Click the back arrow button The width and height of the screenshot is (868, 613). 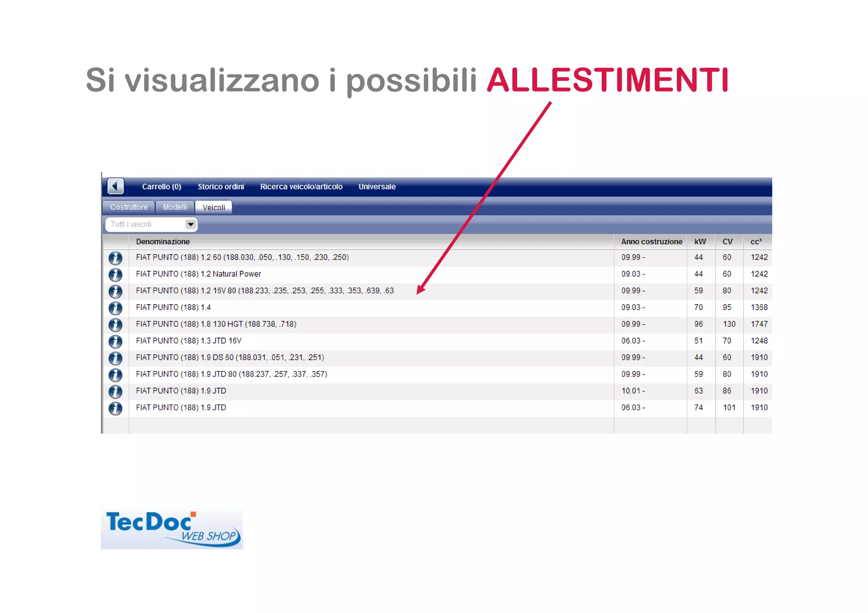tap(115, 186)
